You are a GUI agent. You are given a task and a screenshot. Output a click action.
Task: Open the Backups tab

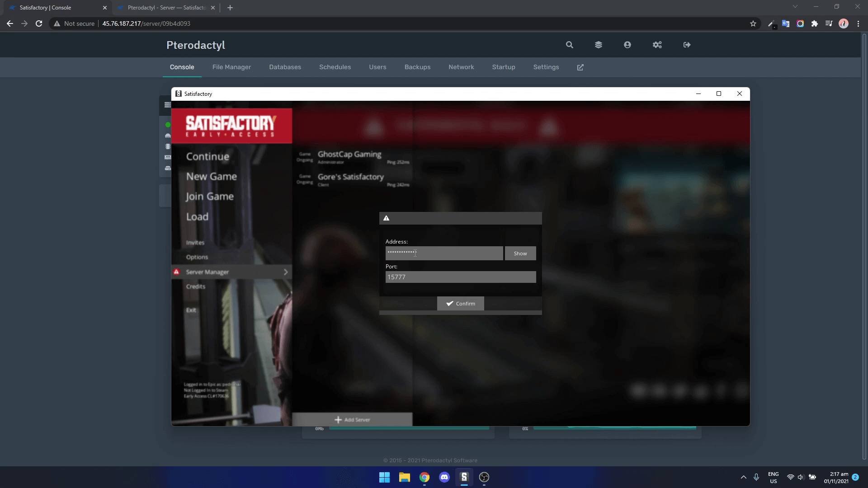pyautogui.click(x=417, y=67)
